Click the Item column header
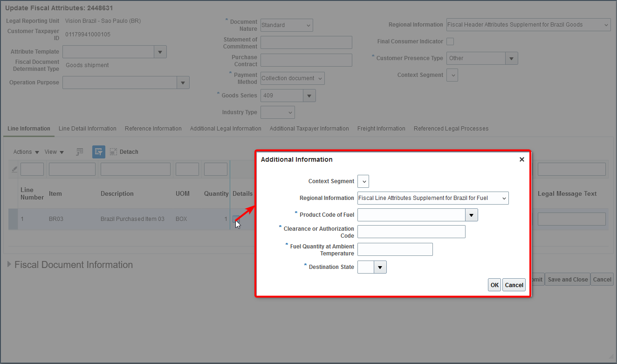 pos(55,193)
